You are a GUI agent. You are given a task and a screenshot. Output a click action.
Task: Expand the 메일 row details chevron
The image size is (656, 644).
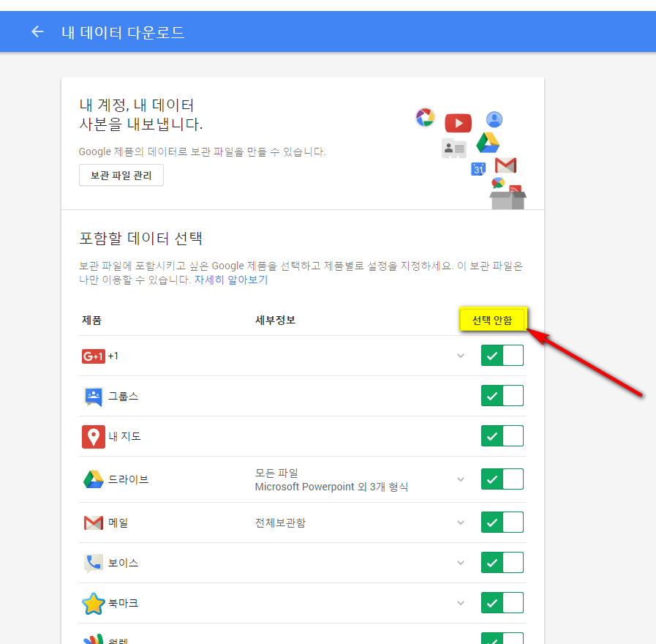pos(461,523)
